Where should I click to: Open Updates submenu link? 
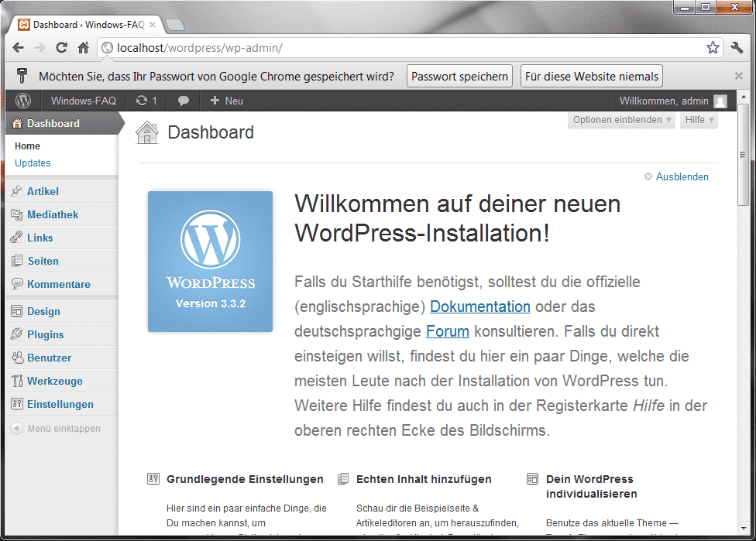coord(33,163)
